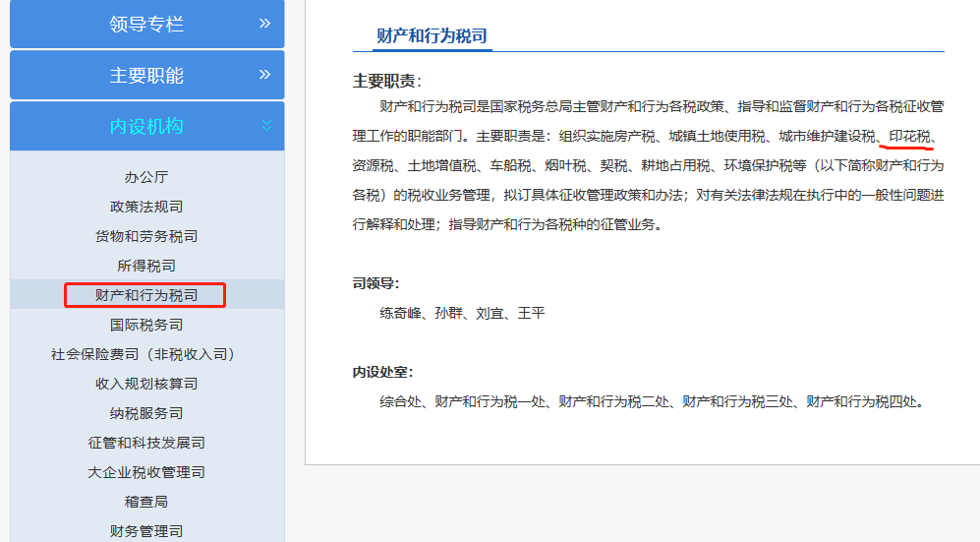Navigate to 国际税务司

tap(146, 325)
